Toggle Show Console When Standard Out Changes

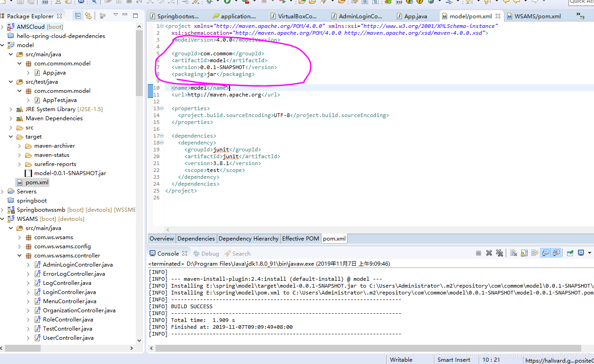point(546,253)
